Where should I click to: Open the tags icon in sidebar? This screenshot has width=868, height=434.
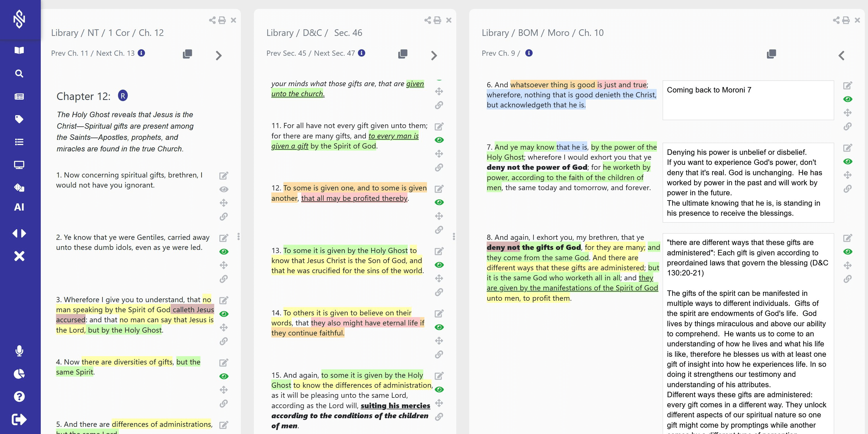point(19,119)
